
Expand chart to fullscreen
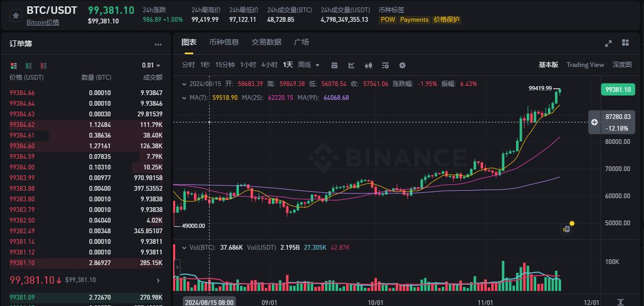click(x=608, y=43)
